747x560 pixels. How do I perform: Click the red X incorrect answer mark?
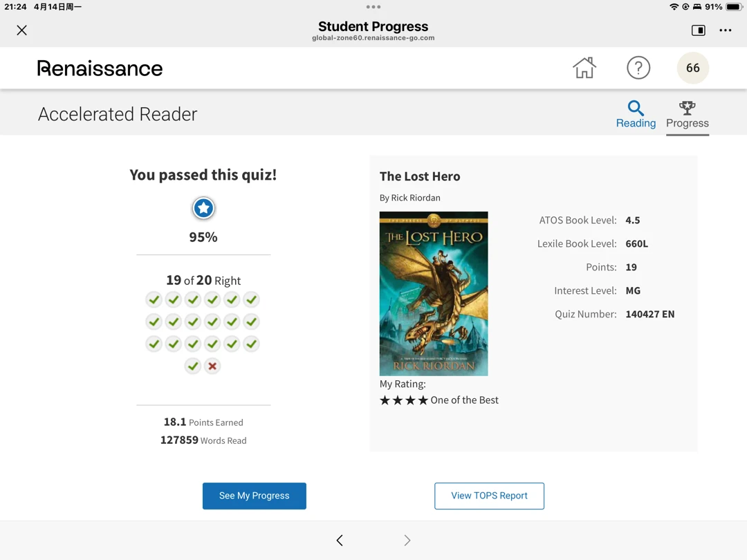point(212,366)
